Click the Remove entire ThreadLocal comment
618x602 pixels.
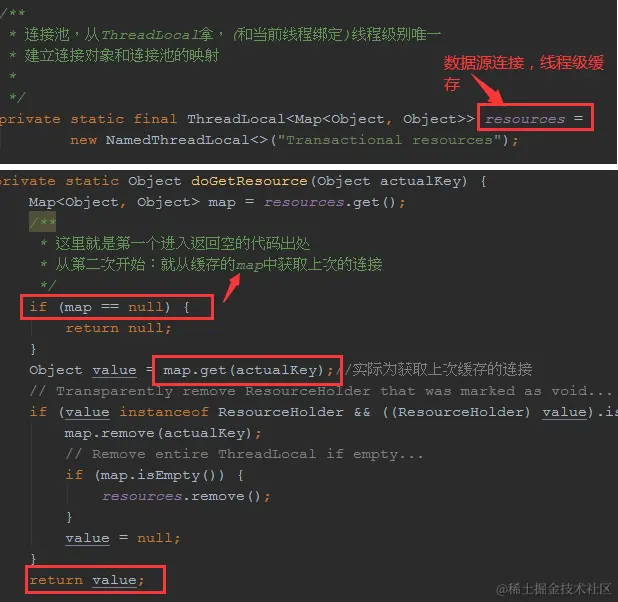(x=244, y=454)
